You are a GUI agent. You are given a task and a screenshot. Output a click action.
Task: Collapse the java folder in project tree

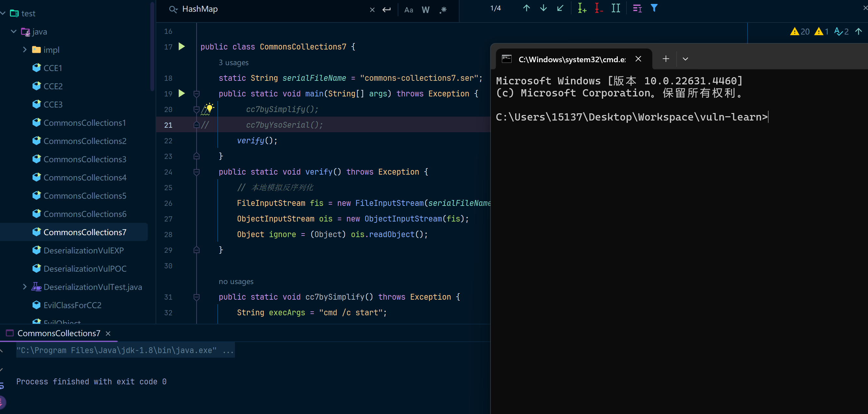(14, 31)
